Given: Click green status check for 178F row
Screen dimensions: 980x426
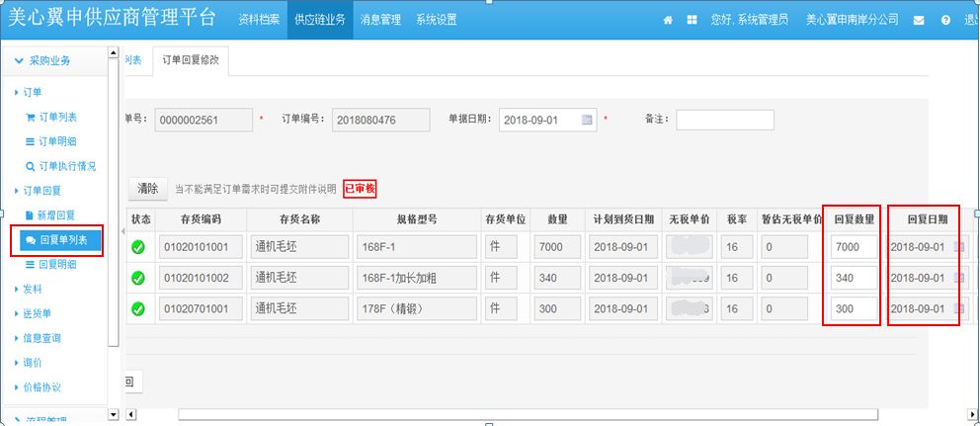Looking at the screenshot, I should pos(138,308).
